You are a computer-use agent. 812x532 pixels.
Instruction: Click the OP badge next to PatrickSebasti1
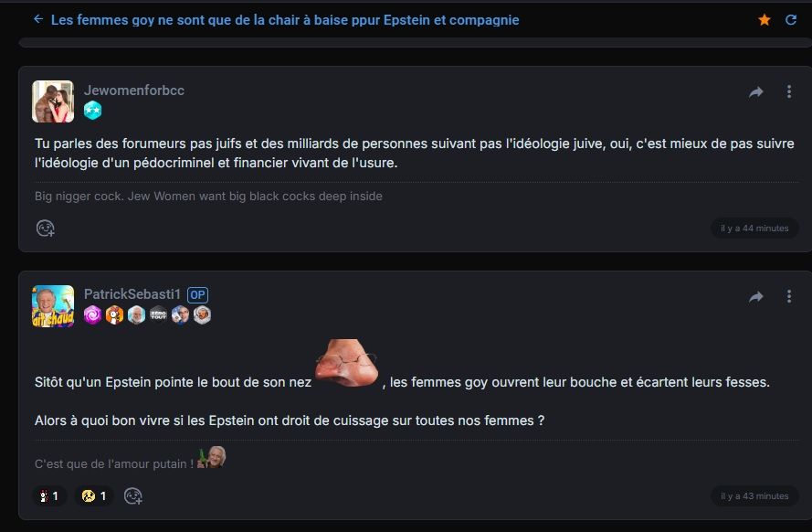[x=197, y=294]
